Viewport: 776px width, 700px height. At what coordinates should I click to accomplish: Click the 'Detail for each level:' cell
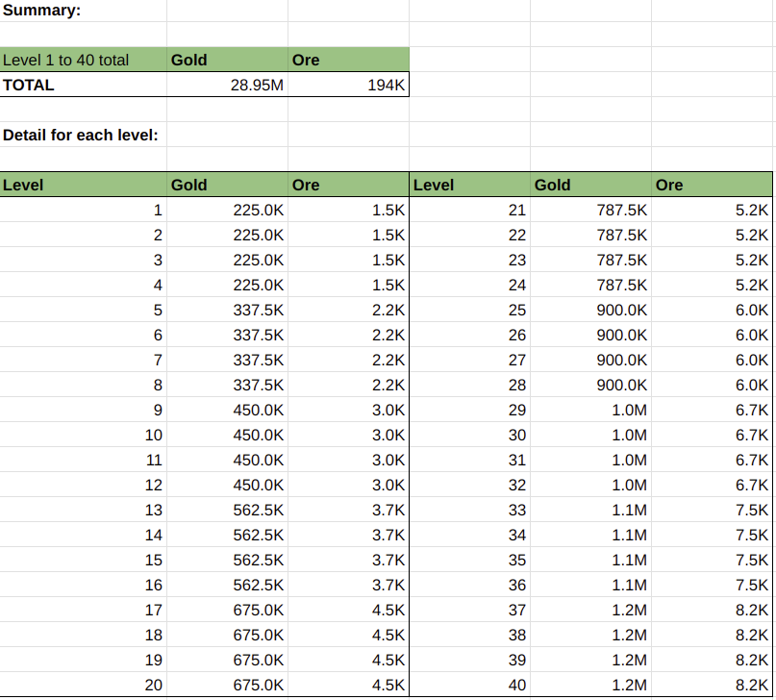click(x=83, y=135)
